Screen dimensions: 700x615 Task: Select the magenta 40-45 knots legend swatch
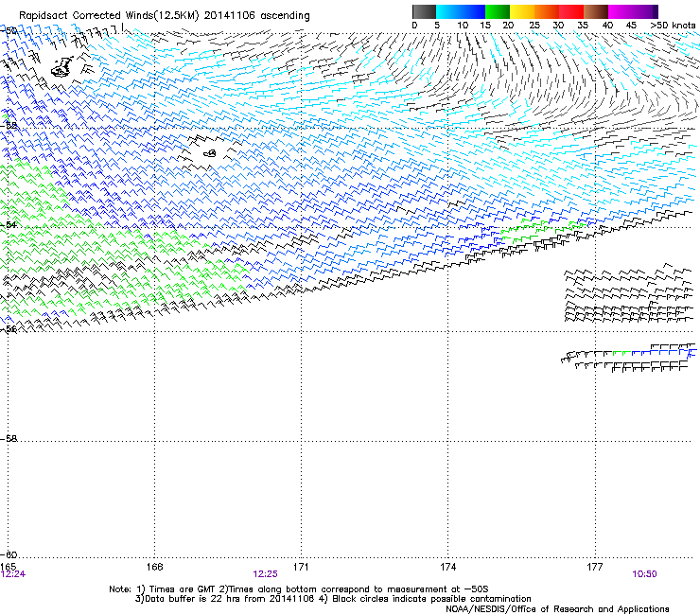(x=621, y=11)
